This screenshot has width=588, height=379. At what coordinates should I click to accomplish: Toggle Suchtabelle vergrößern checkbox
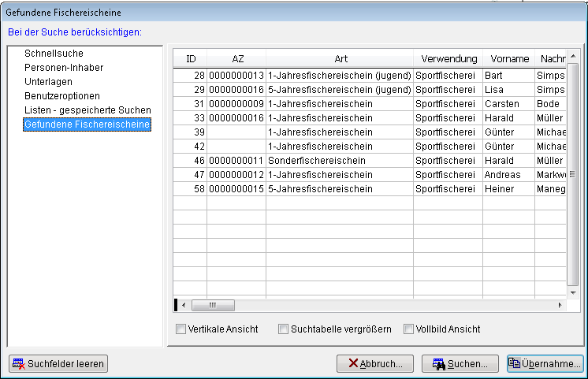coord(284,329)
